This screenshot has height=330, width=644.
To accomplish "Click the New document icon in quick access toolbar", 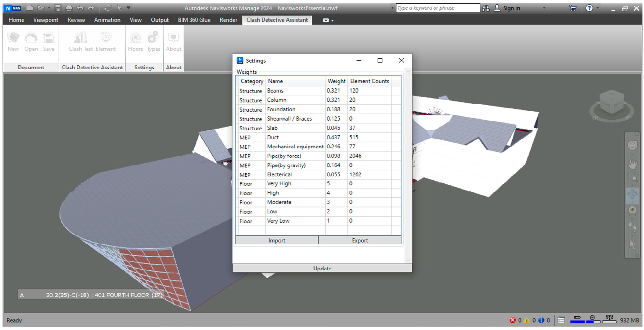I will click(x=29, y=8).
